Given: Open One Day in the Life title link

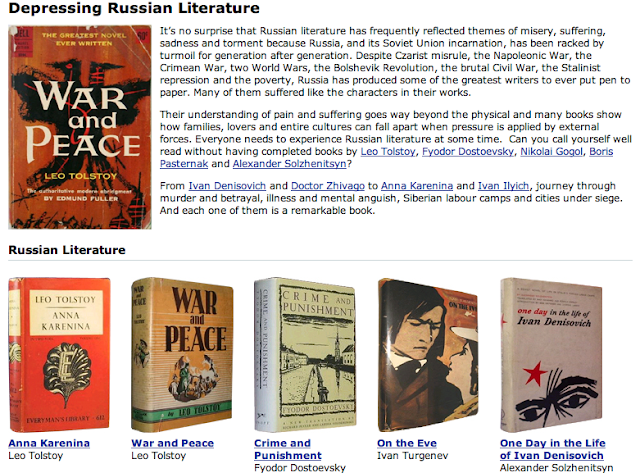Looking at the screenshot, I should tap(553, 449).
